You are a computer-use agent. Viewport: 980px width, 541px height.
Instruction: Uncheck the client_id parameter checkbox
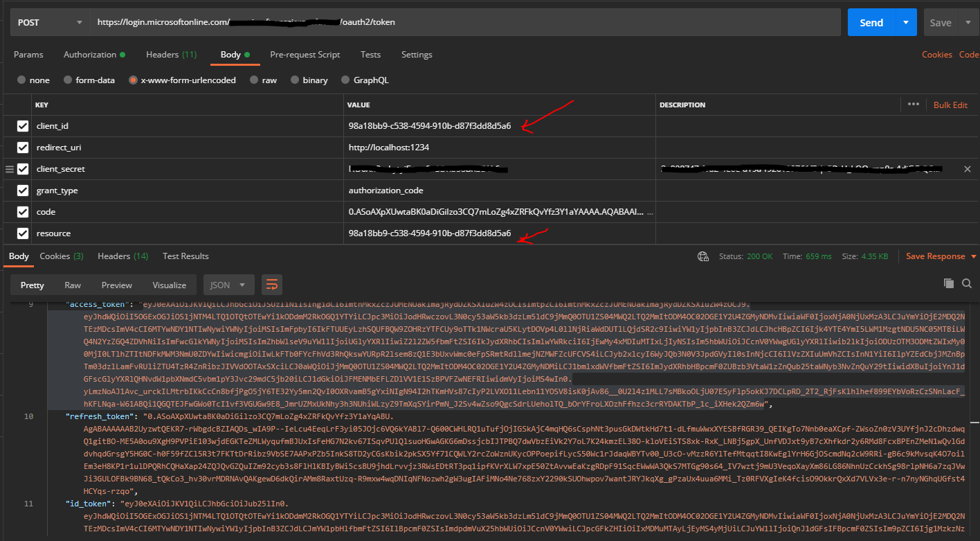[x=23, y=126]
